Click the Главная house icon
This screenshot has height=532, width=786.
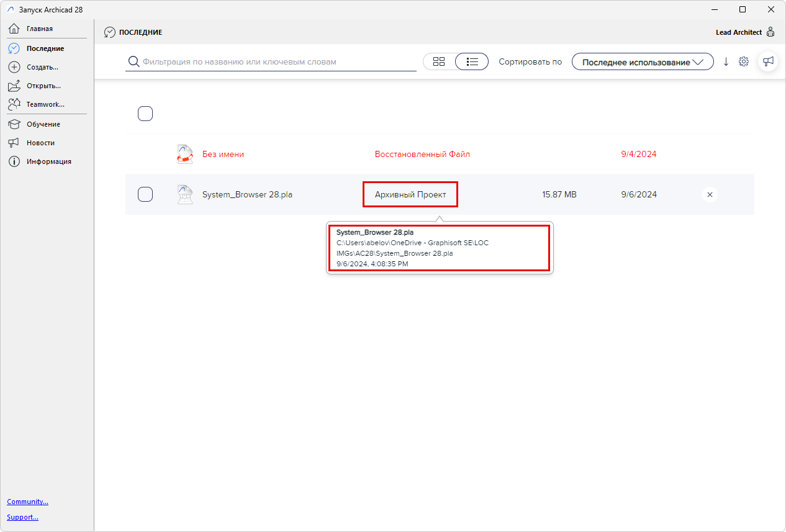coord(14,29)
